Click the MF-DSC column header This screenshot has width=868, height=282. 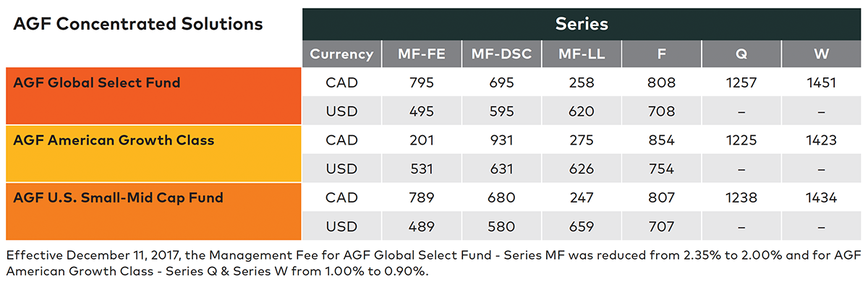coord(500,54)
